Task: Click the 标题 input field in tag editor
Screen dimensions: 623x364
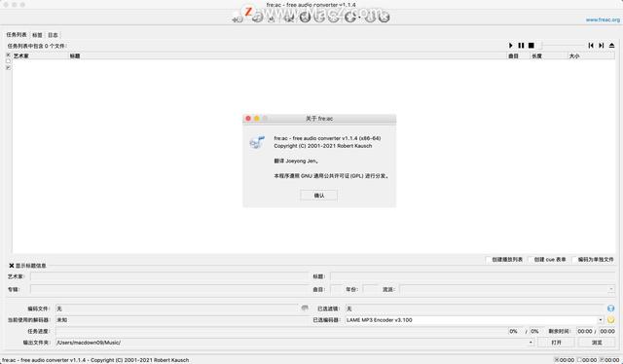Action: tap(472, 276)
